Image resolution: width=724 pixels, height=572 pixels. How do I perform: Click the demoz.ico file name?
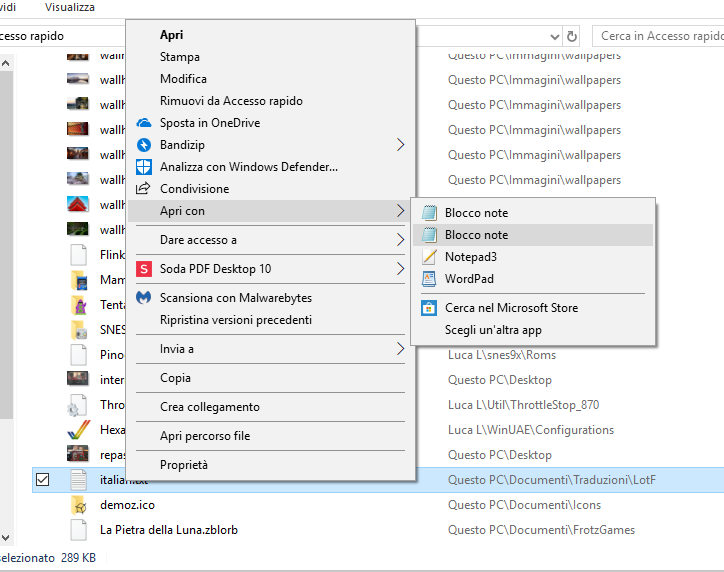click(x=127, y=505)
